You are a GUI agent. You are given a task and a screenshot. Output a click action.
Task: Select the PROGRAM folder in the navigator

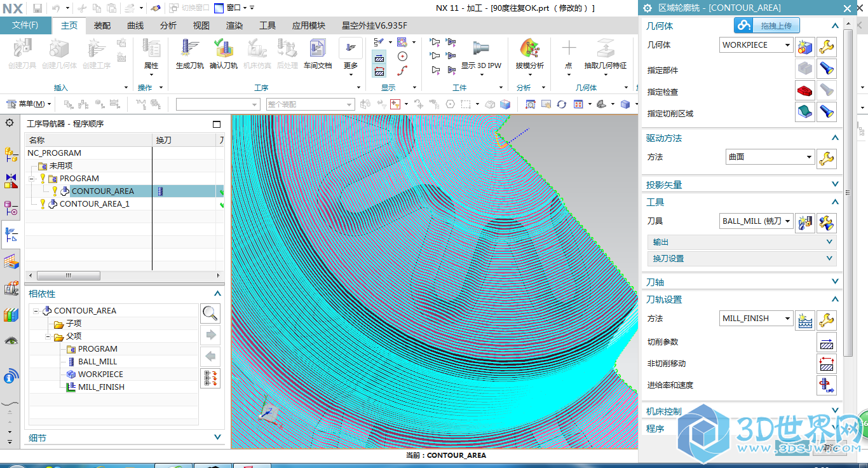click(79, 178)
